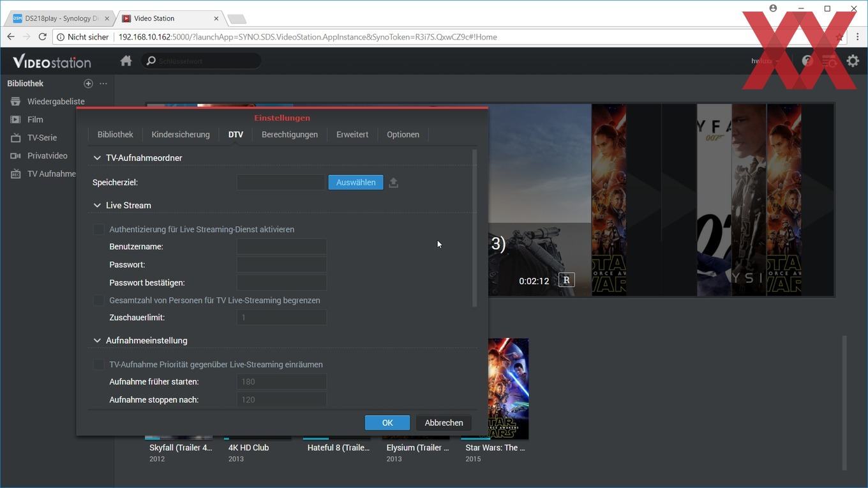Open Skyfall (Trailer 4... title

pos(181,448)
